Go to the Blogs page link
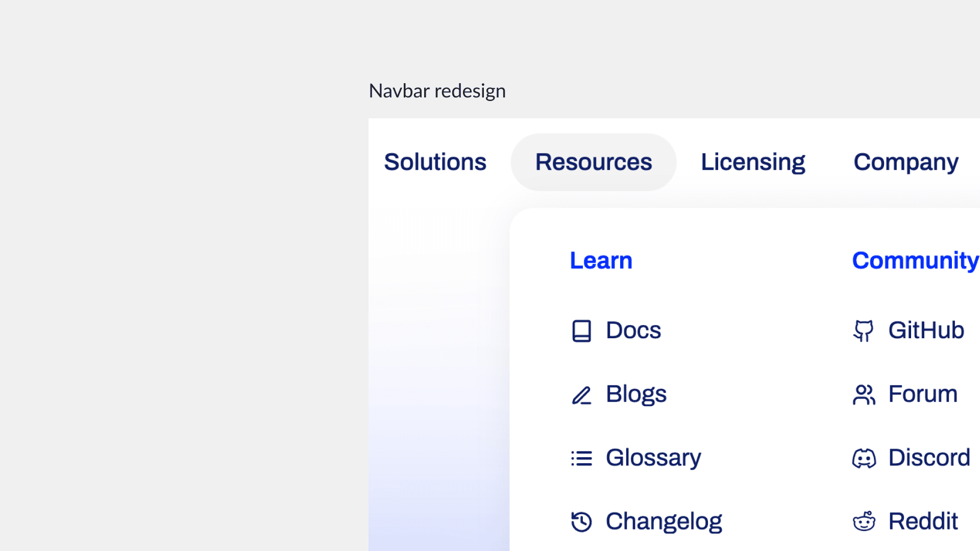This screenshot has height=551, width=980. pos(636,394)
